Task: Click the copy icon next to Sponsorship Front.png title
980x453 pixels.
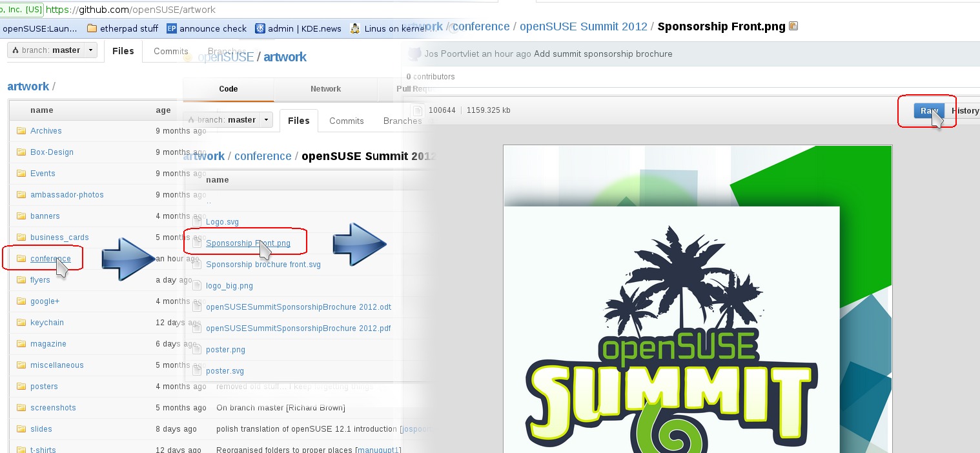Action: [793, 26]
